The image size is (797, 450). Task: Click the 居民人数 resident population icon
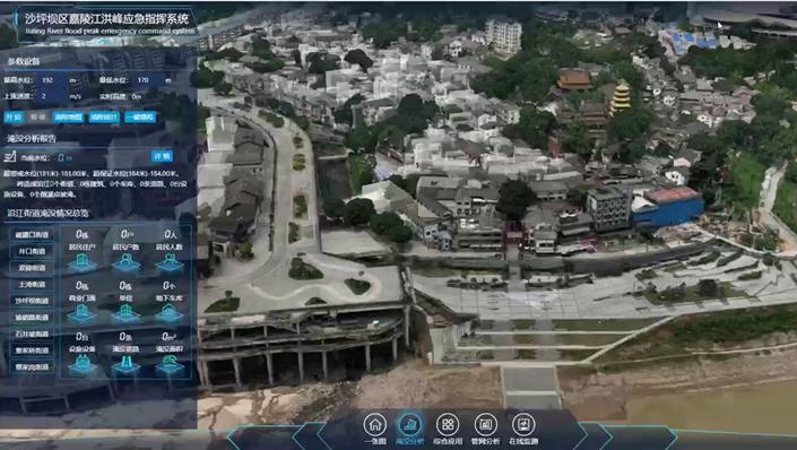(170, 262)
